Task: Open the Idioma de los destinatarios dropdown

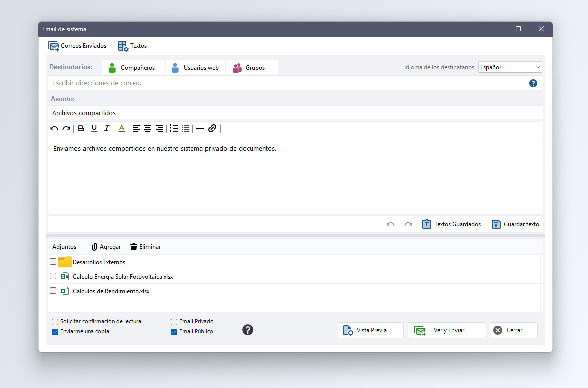Action: click(510, 67)
